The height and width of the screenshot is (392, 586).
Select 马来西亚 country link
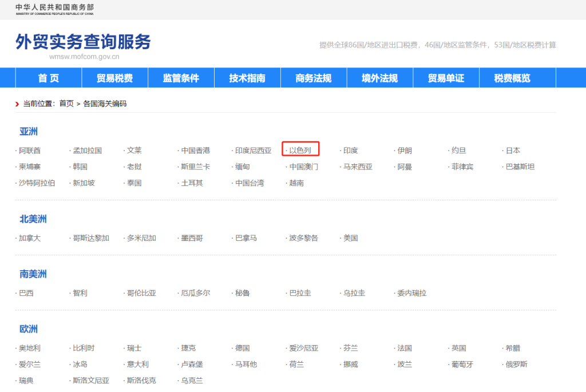coord(358,167)
